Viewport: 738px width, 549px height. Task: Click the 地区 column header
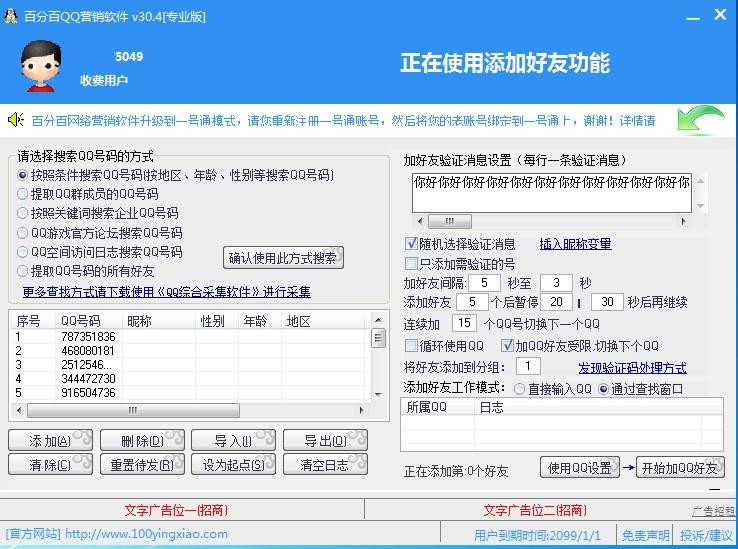[x=323, y=321]
